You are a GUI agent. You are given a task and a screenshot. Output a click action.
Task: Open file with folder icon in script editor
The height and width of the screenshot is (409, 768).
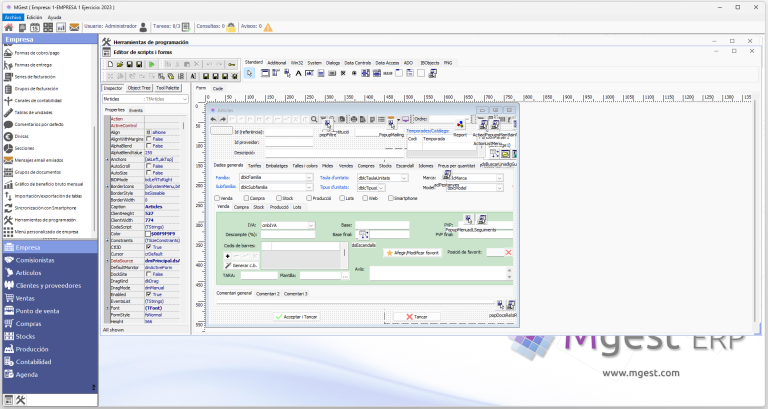120,64
